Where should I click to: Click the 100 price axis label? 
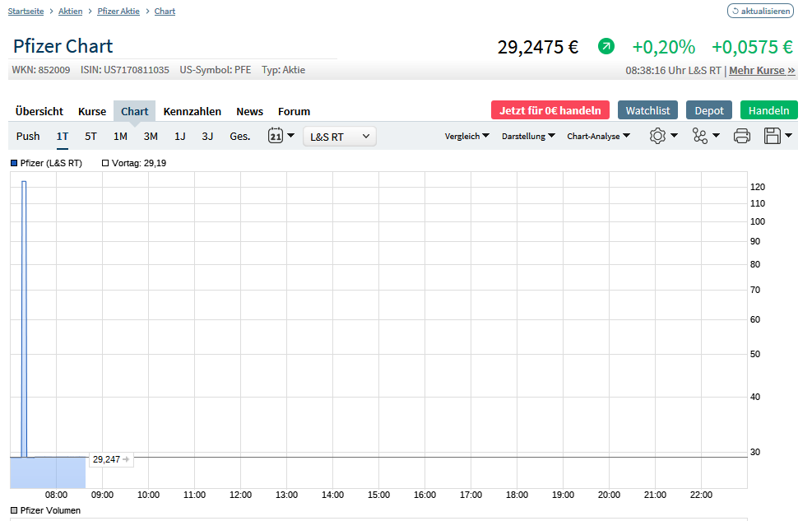click(x=757, y=221)
